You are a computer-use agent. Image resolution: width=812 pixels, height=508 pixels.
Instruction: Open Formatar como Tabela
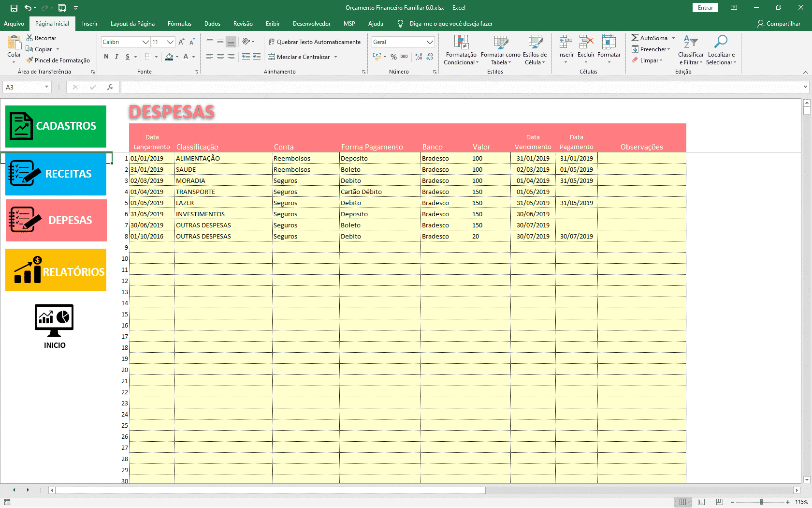pos(501,50)
